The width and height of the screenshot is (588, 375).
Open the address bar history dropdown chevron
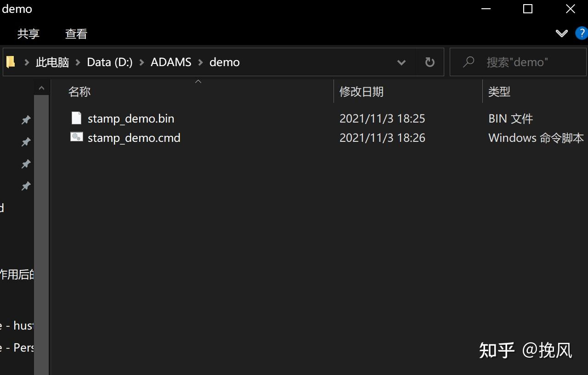(x=401, y=62)
